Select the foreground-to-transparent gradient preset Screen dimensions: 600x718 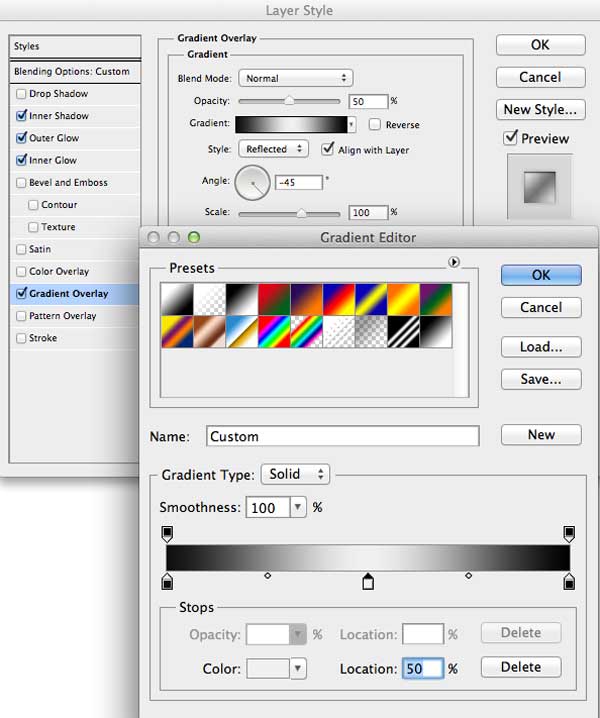pyautogui.click(x=209, y=299)
